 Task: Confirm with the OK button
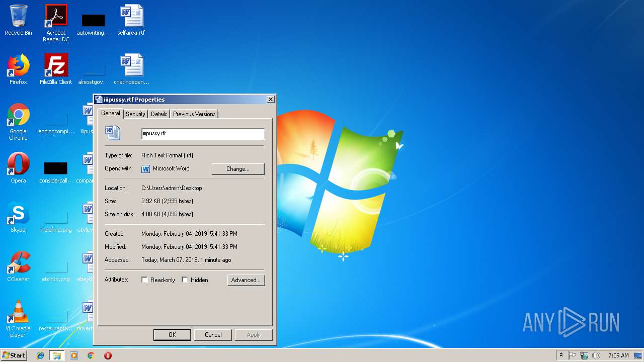[x=172, y=335]
